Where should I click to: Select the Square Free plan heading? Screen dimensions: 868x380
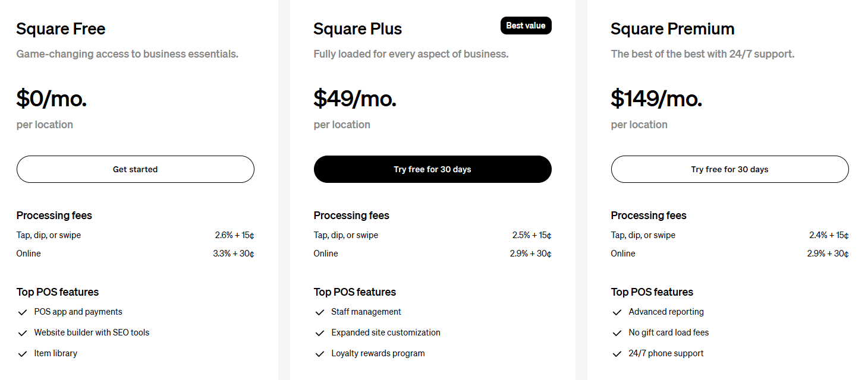[x=61, y=28]
